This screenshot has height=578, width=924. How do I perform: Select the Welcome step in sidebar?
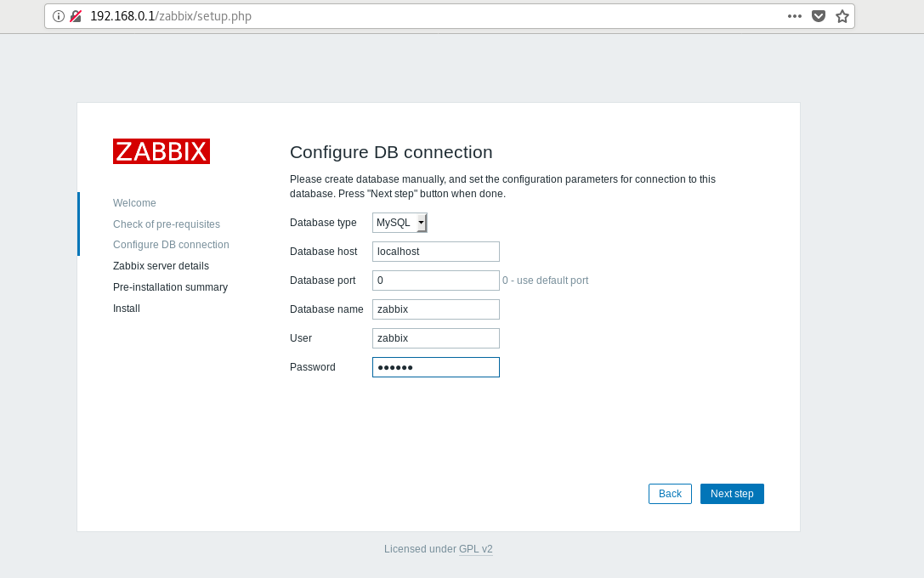(134, 202)
